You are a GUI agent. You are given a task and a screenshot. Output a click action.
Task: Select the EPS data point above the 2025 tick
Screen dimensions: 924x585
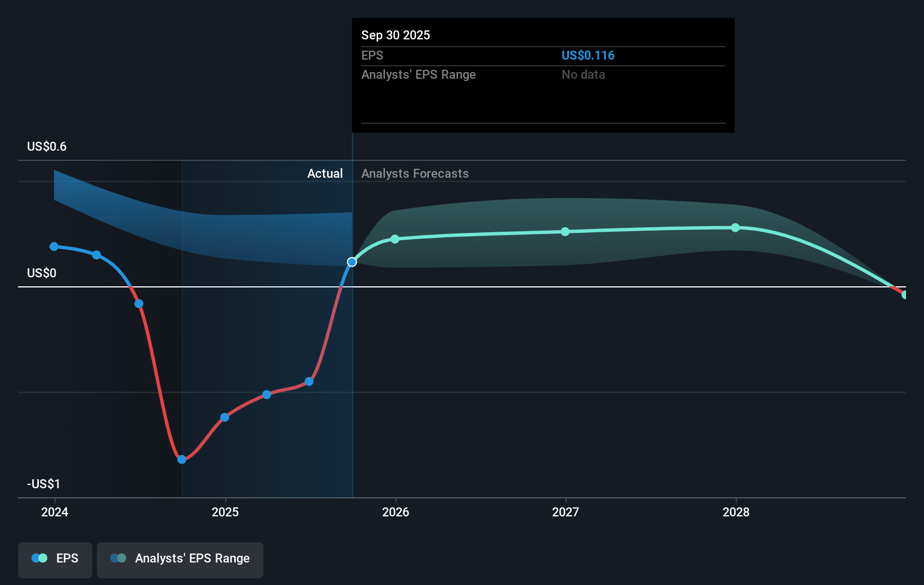(x=225, y=417)
